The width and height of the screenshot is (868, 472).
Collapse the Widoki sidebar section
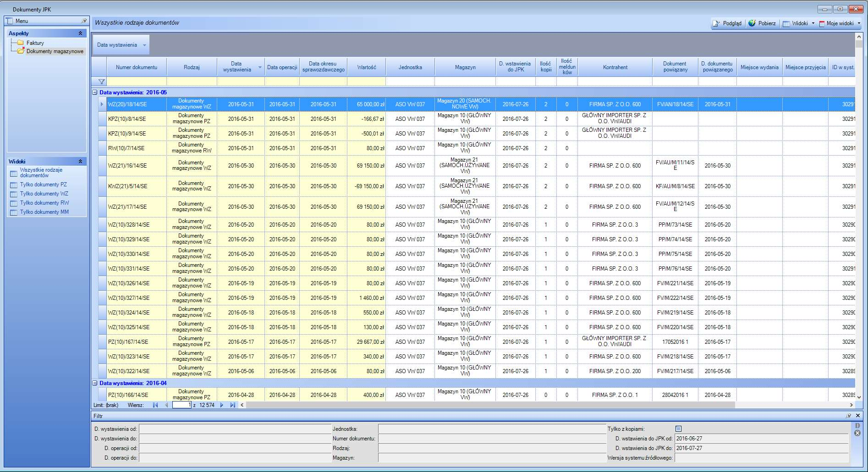tap(80, 162)
